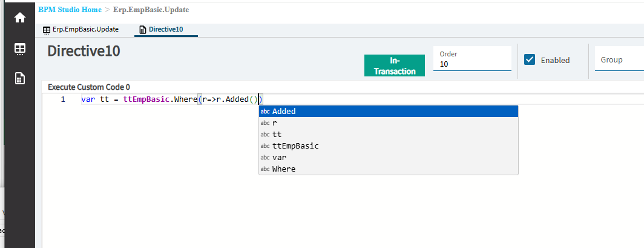Choose 'var' from autocomplete list

point(389,158)
